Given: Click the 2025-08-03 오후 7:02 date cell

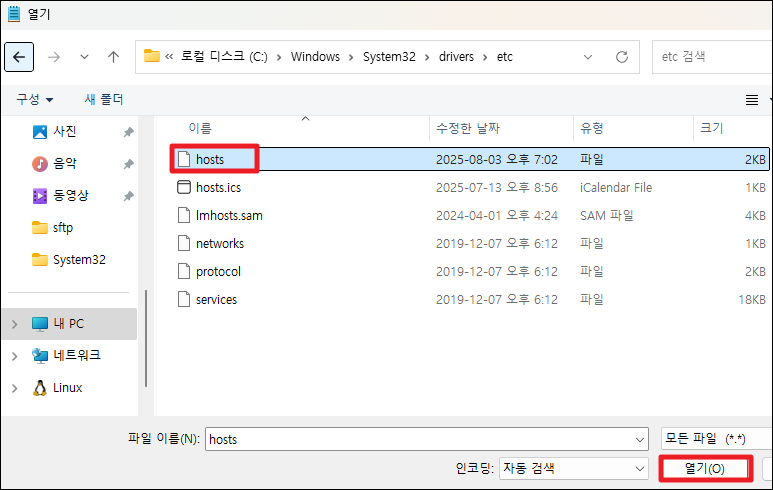Looking at the screenshot, I should point(496,159).
